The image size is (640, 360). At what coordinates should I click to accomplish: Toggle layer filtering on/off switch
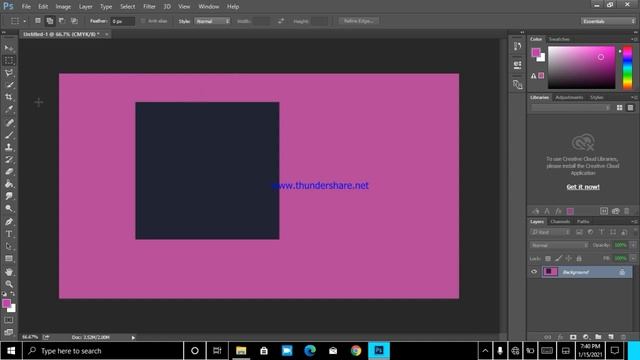[635, 232]
